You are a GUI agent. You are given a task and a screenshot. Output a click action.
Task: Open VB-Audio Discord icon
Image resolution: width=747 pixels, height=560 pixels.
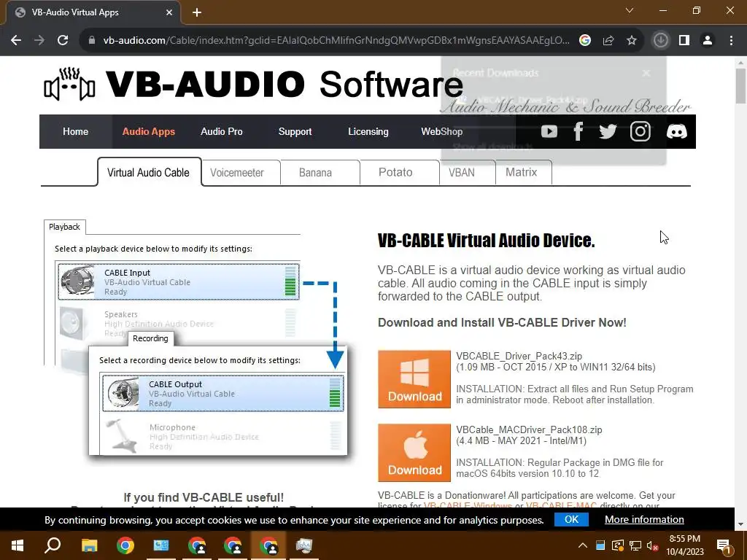[x=676, y=131]
